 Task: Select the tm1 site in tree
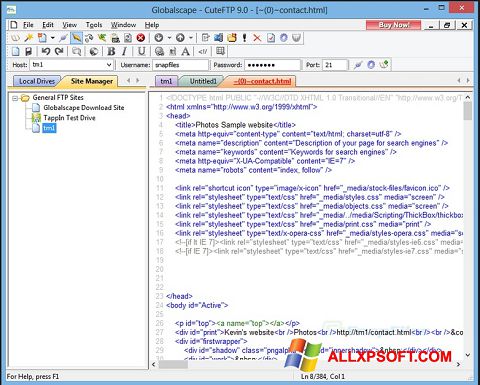pyautogui.click(x=49, y=128)
